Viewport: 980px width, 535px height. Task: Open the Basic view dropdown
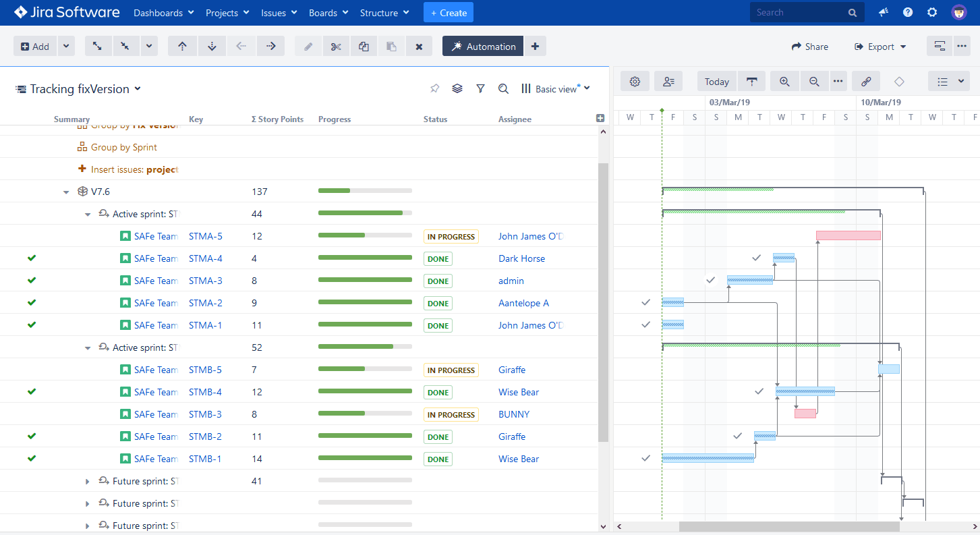coord(556,89)
